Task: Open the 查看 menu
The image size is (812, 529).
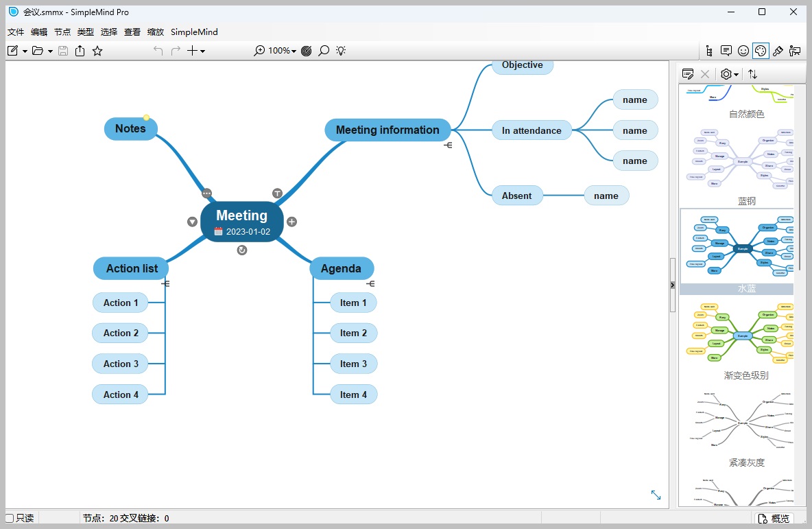Action: [132, 32]
